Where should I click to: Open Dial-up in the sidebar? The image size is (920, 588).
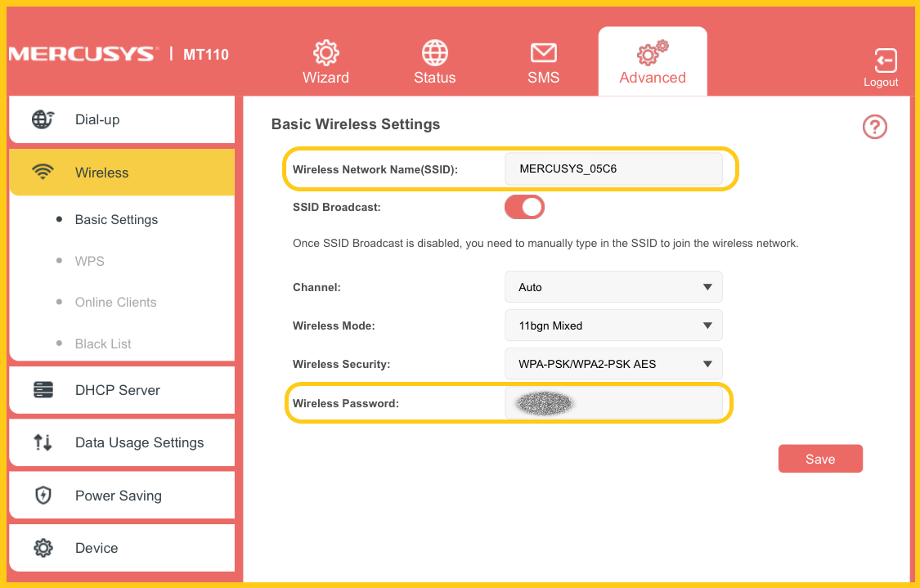pyautogui.click(x=122, y=119)
